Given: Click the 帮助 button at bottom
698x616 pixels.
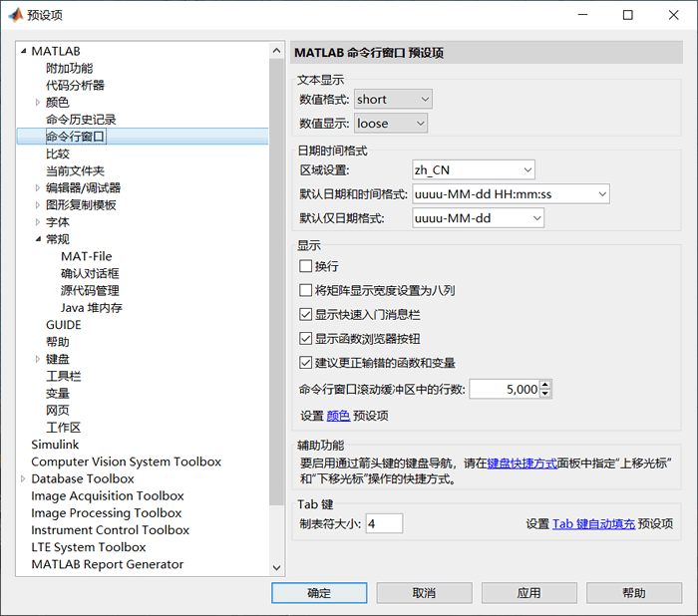Looking at the screenshot, I should tap(634, 593).
